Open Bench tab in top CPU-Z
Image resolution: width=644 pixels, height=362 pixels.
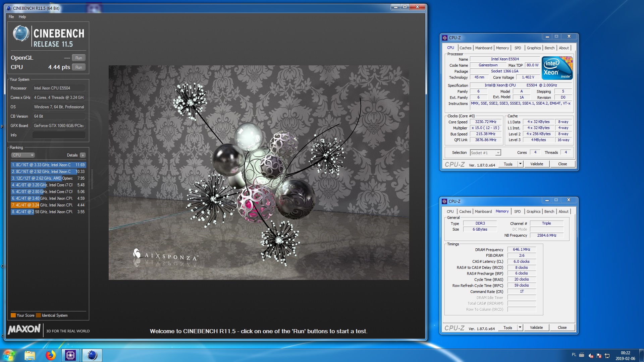tap(549, 48)
